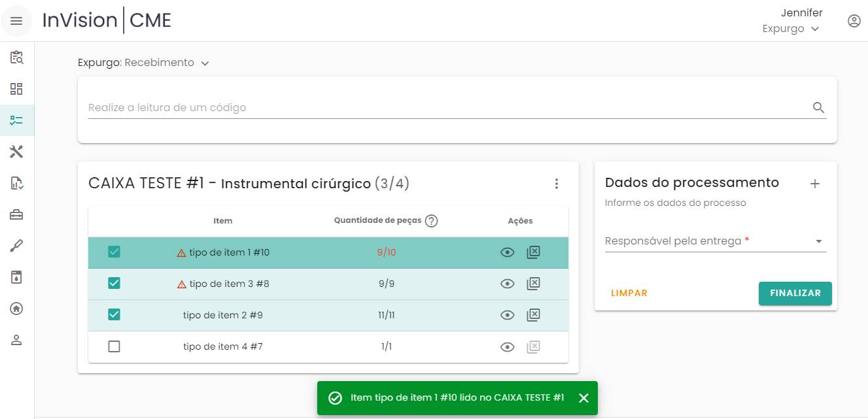Check the tipo de item 4 #7 checkbox
The height and width of the screenshot is (419, 868).
tap(114, 346)
